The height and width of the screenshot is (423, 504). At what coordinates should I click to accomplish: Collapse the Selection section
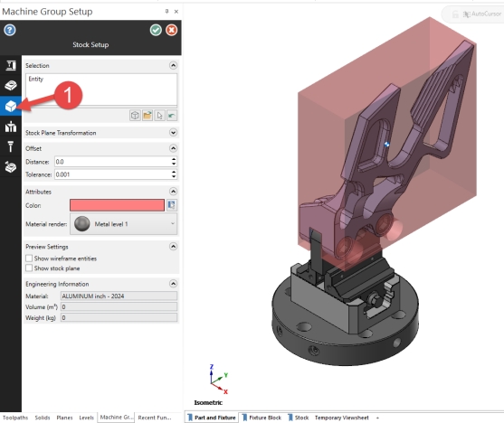coord(173,65)
